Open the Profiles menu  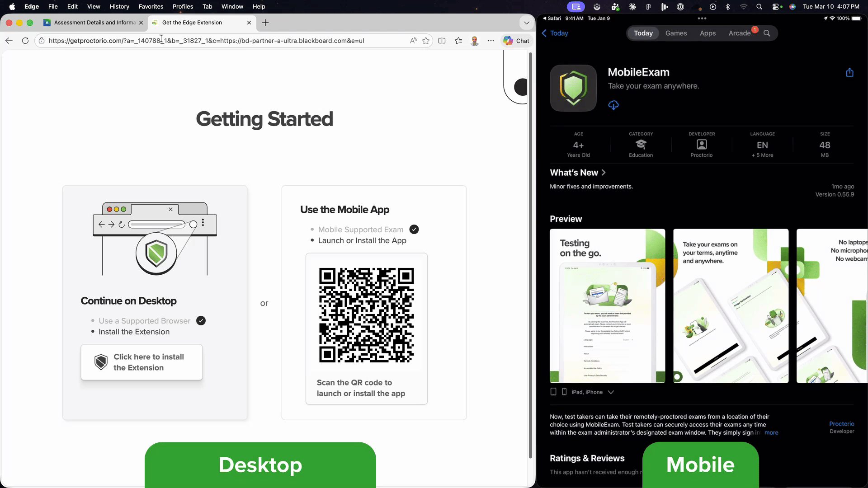click(183, 7)
